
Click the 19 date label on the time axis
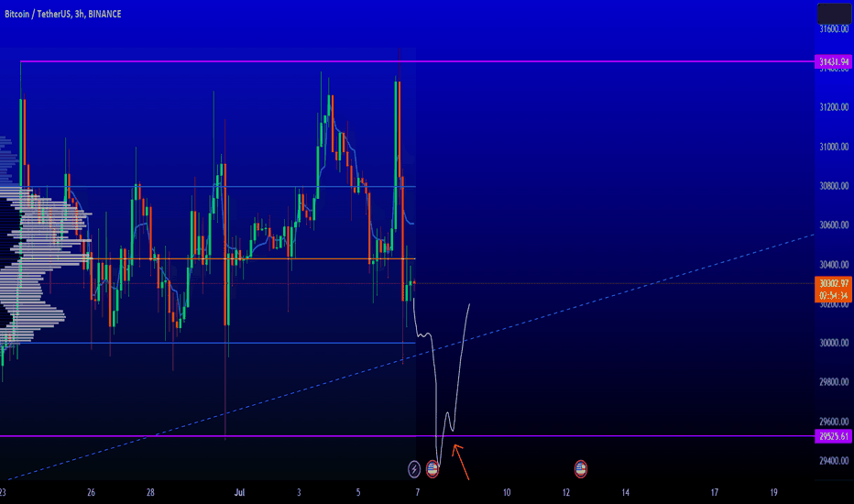pos(773,492)
